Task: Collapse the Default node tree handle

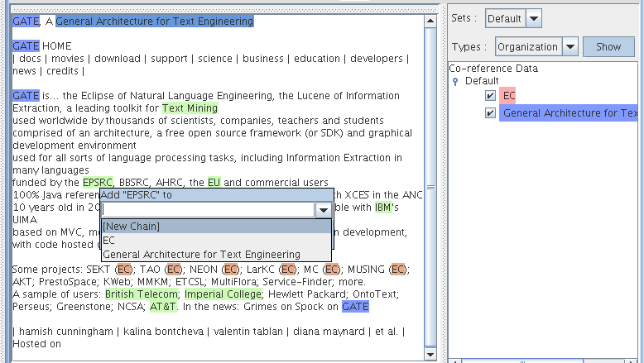Action: (454, 81)
